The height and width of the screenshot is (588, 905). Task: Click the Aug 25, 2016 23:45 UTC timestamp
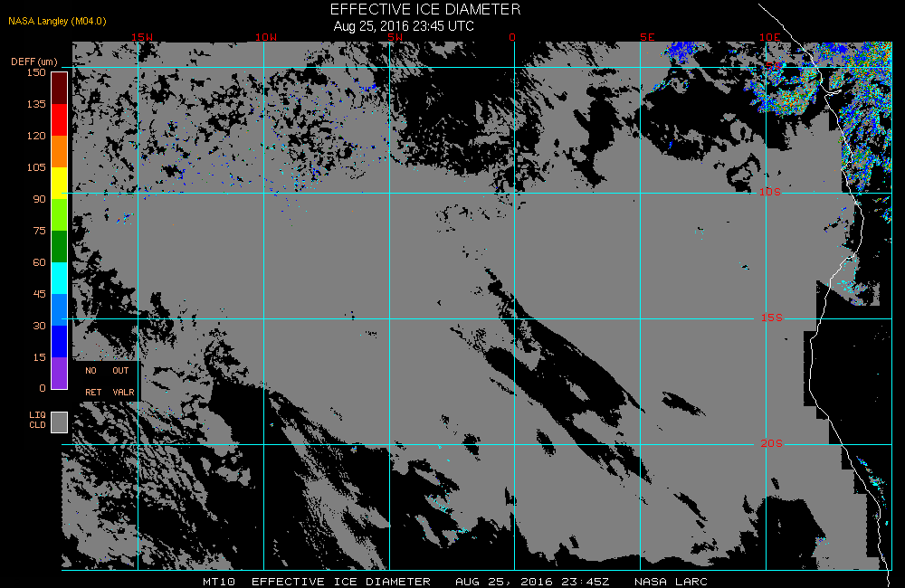pos(404,26)
